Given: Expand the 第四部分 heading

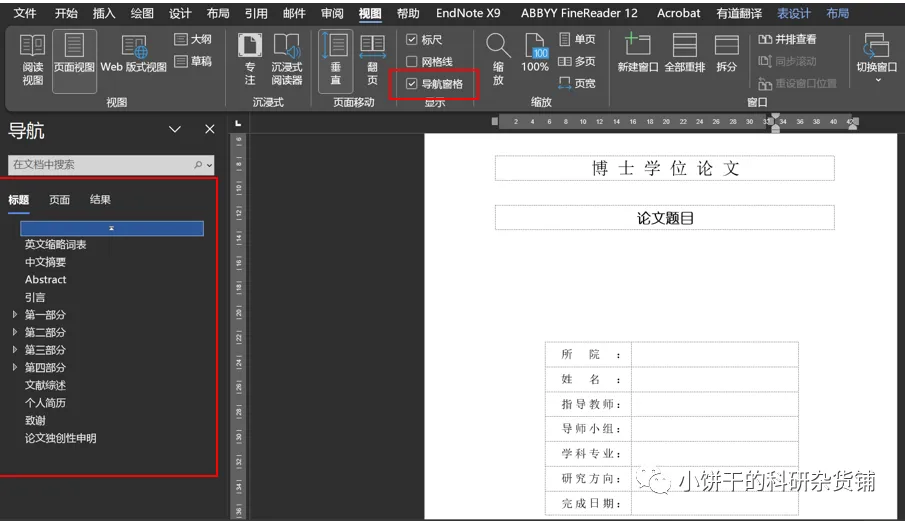Looking at the screenshot, I should 15,368.
